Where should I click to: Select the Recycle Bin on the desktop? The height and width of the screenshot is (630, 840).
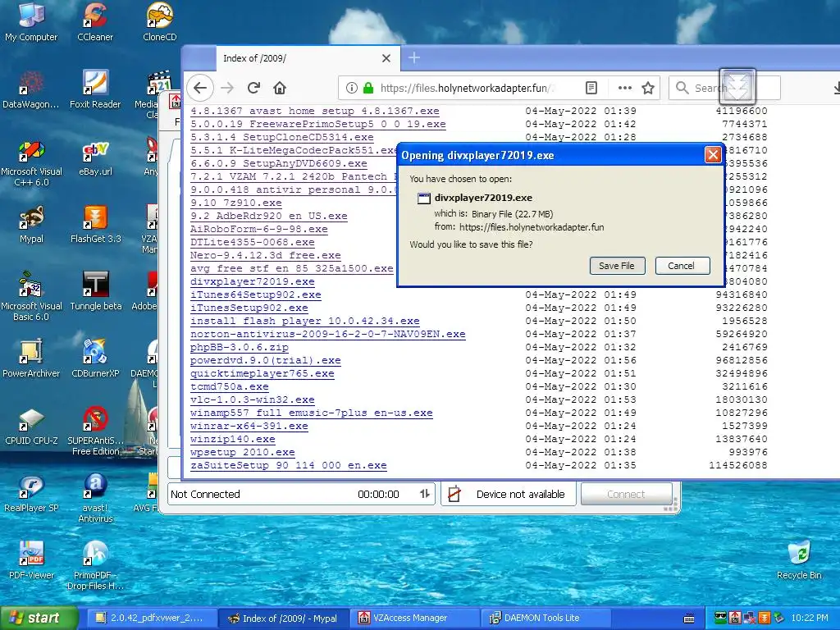click(799, 561)
